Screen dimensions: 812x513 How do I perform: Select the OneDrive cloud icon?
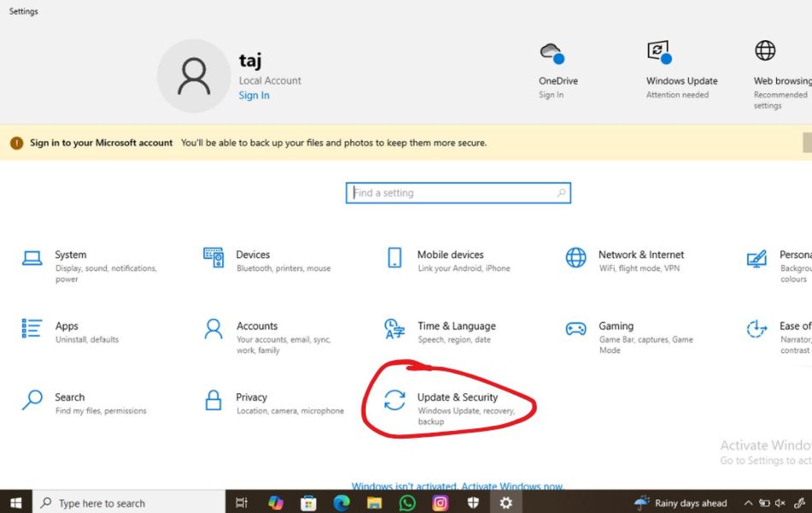click(552, 53)
